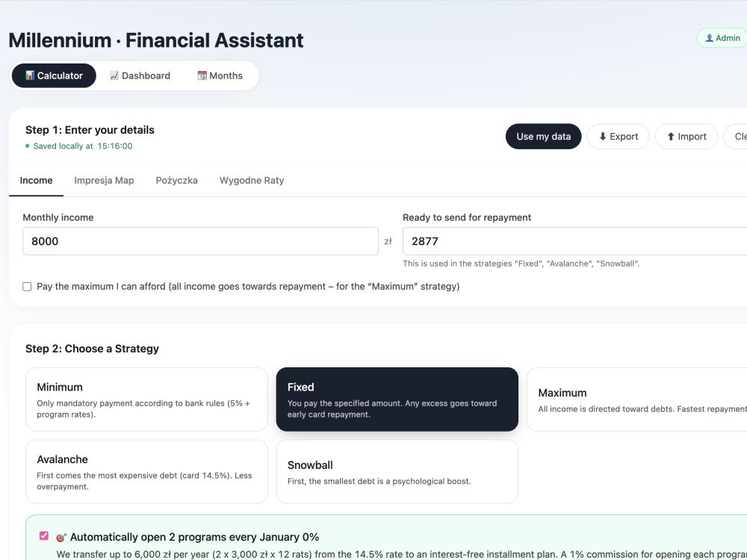Open the Months view

220,75
